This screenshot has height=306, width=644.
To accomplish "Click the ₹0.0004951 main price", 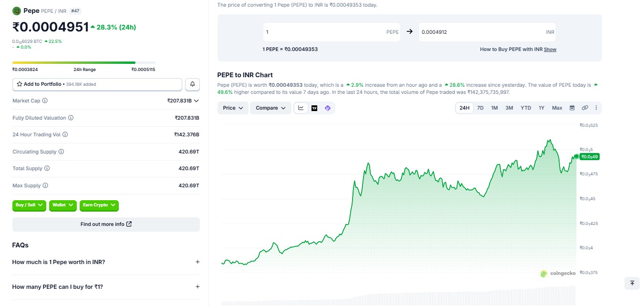I will (51, 27).
